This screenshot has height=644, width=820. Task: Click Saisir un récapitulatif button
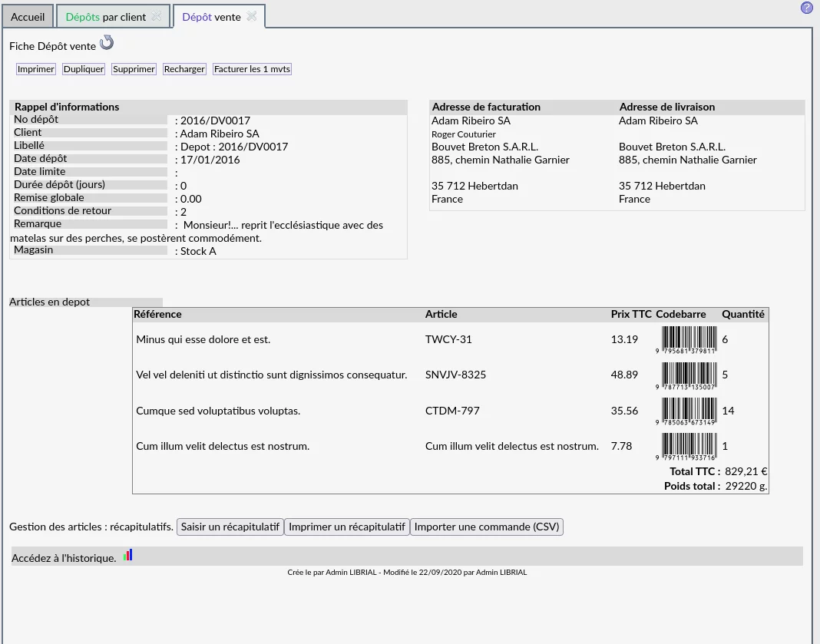[x=230, y=527]
